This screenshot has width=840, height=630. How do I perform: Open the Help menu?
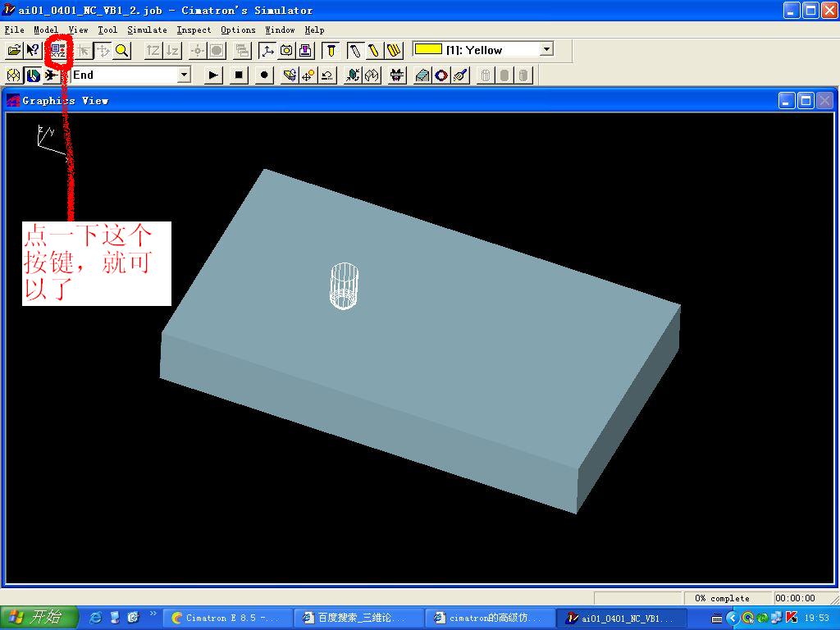(x=314, y=30)
